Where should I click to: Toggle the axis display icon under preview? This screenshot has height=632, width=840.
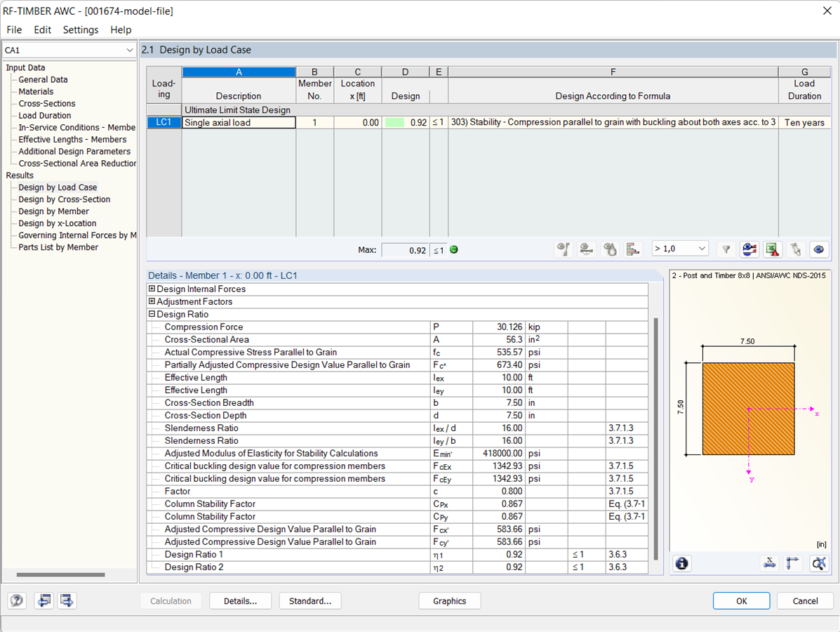[x=793, y=563]
